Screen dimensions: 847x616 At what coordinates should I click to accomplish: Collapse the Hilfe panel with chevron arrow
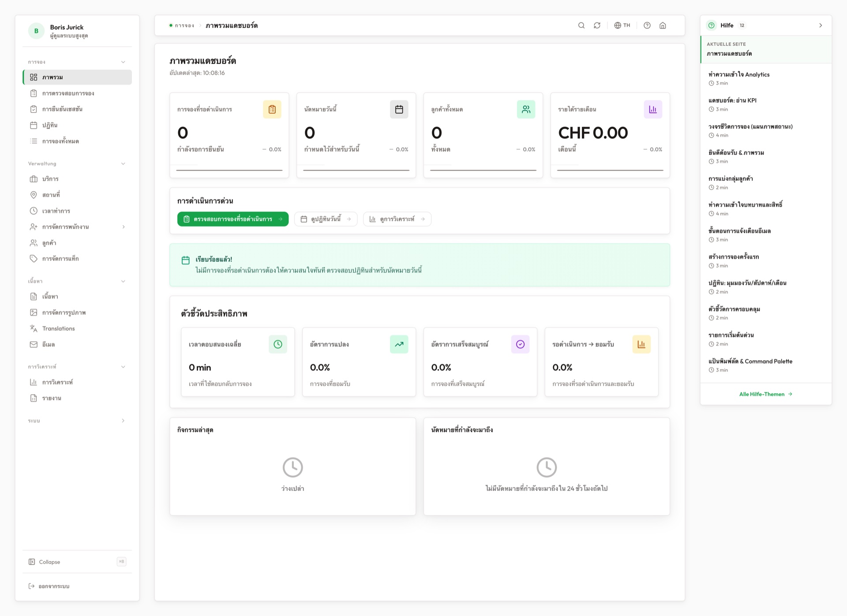point(821,26)
